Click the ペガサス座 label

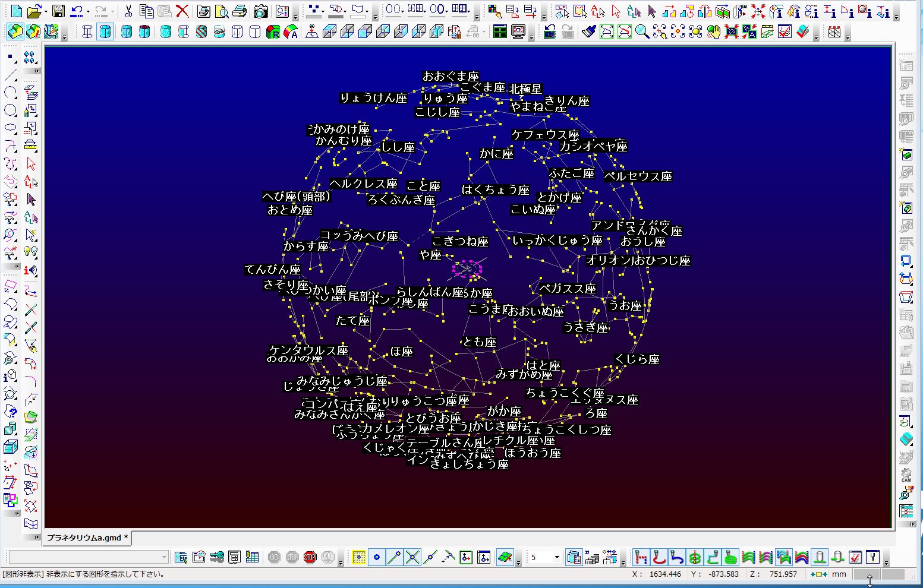pos(568,289)
